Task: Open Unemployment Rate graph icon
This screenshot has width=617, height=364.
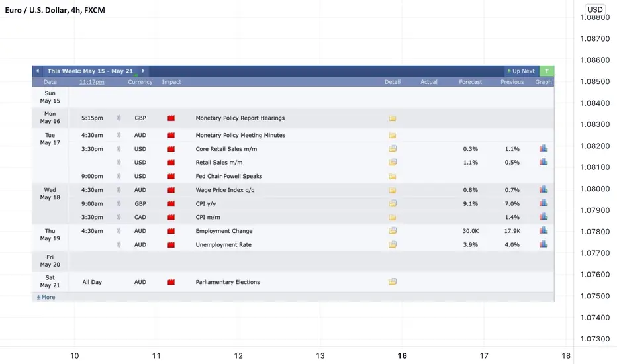Action: pyautogui.click(x=544, y=244)
